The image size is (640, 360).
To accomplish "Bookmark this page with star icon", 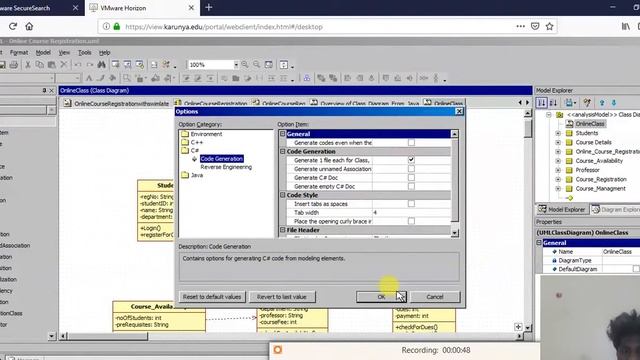I will point(549,27).
